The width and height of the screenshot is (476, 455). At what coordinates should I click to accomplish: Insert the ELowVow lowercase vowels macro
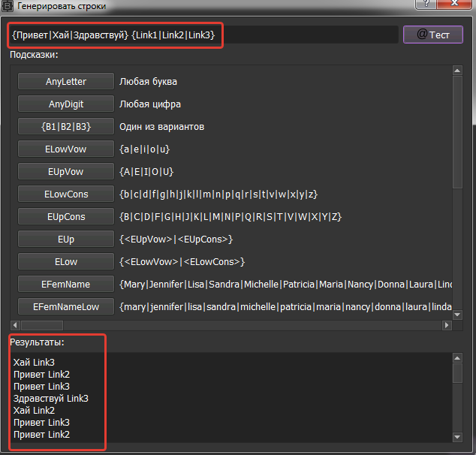click(x=66, y=149)
